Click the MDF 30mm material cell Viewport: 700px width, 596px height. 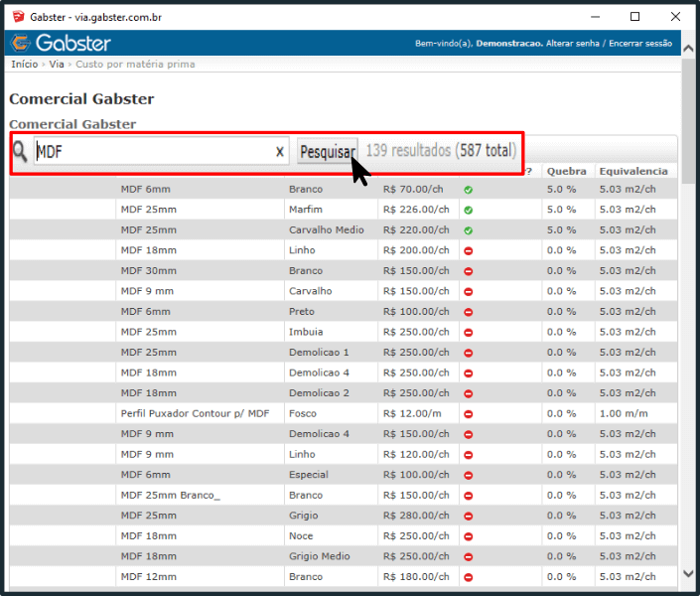point(149,271)
